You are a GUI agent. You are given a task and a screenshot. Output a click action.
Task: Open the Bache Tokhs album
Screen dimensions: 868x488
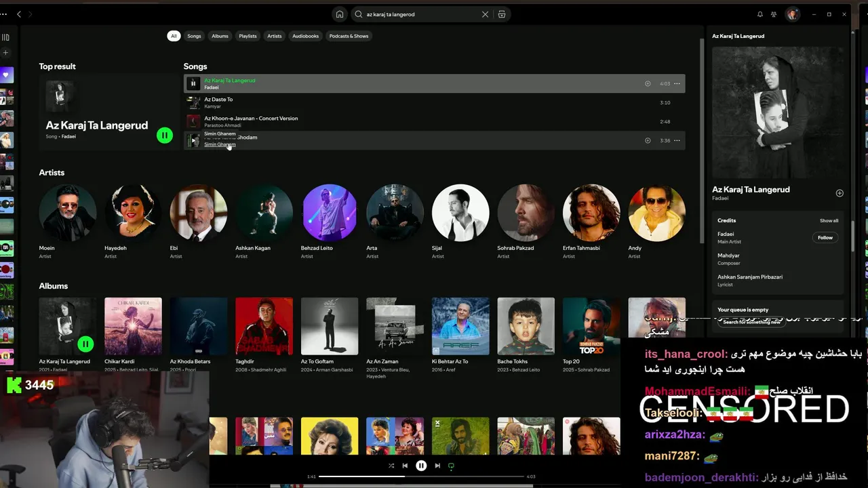pyautogui.click(x=526, y=326)
